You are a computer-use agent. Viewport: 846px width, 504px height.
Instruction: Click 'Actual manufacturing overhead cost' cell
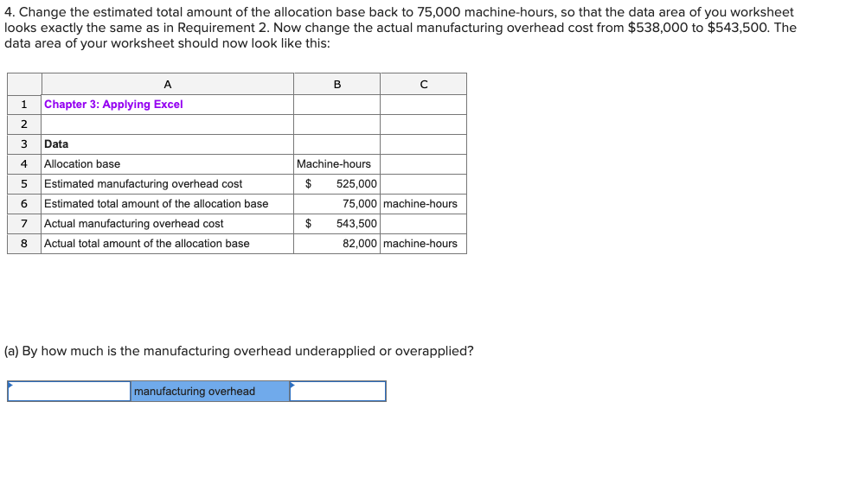(x=168, y=224)
